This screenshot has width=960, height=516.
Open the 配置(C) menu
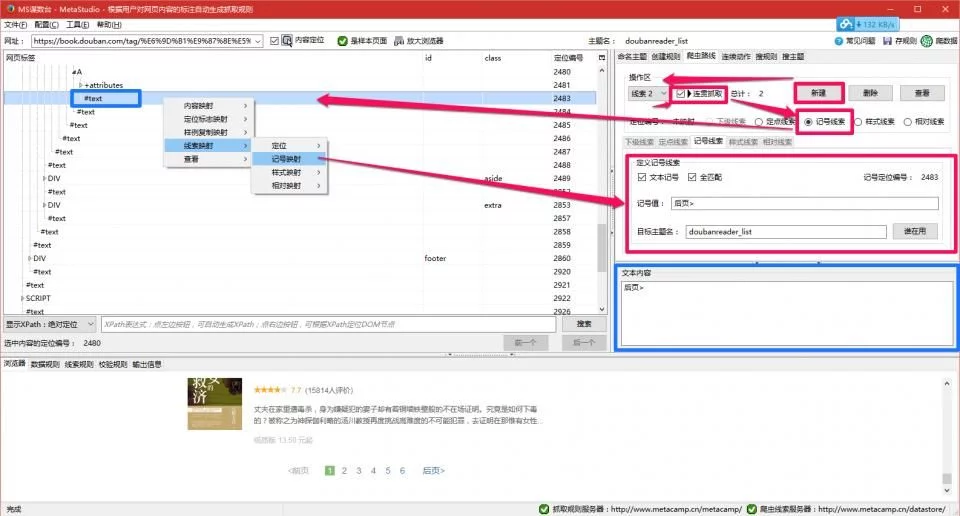pos(47,24)
